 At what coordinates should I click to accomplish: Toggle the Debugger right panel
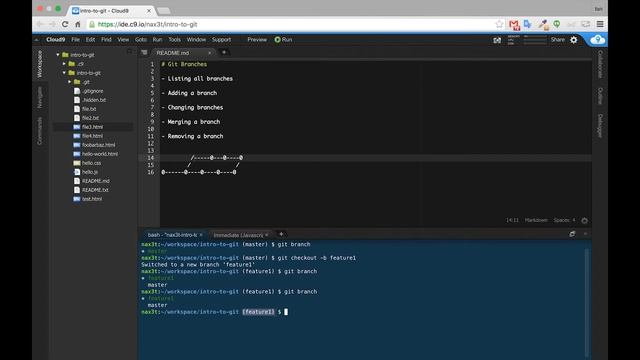600,126
